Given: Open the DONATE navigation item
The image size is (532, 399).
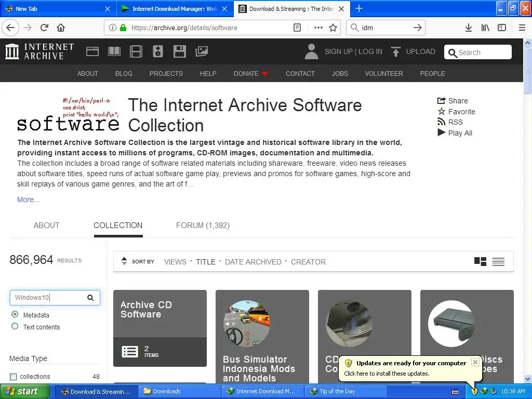Looking at the screenshot, I should pos(250,74).
